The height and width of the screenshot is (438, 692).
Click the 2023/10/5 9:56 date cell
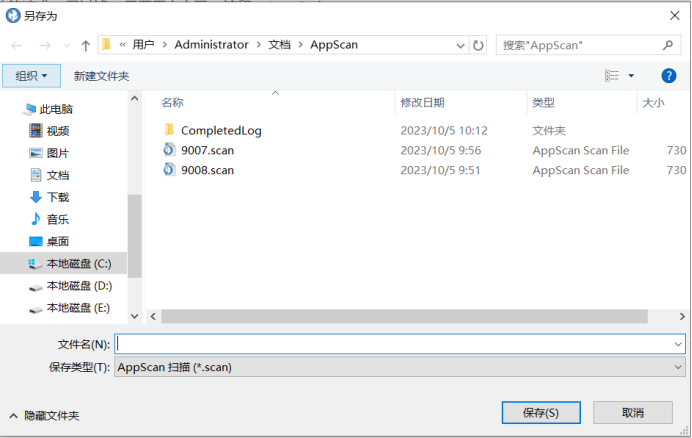click(x=441, y=151)
